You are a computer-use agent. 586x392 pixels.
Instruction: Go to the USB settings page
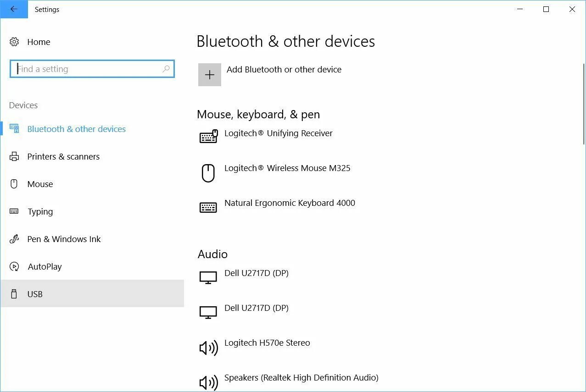(35, 294)
